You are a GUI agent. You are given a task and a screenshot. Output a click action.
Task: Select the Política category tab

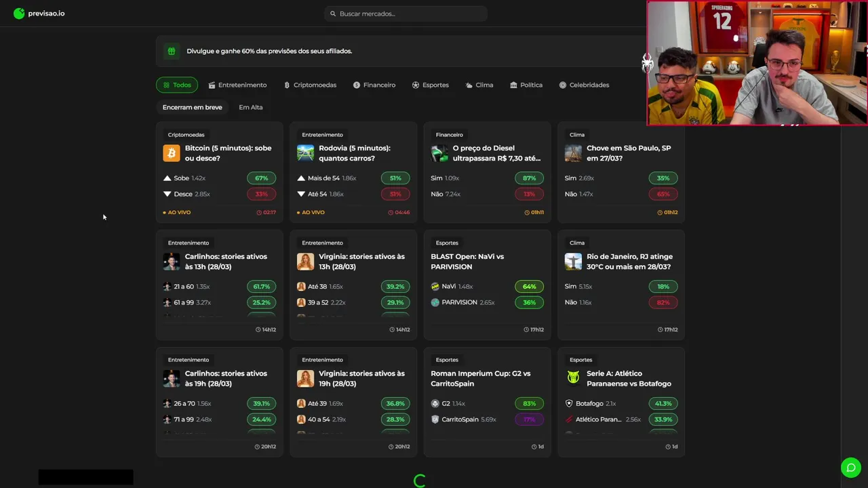pyautogui.click(x=526, y=85)
